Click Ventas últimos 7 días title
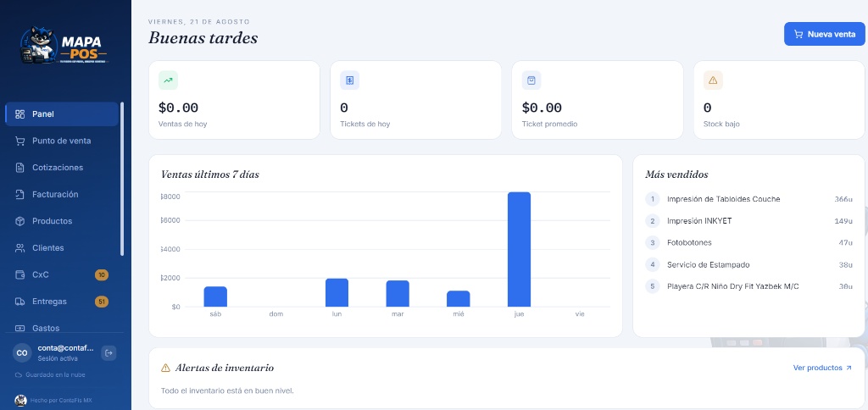This screenshot has height=410, width=868. pos(210,175)
